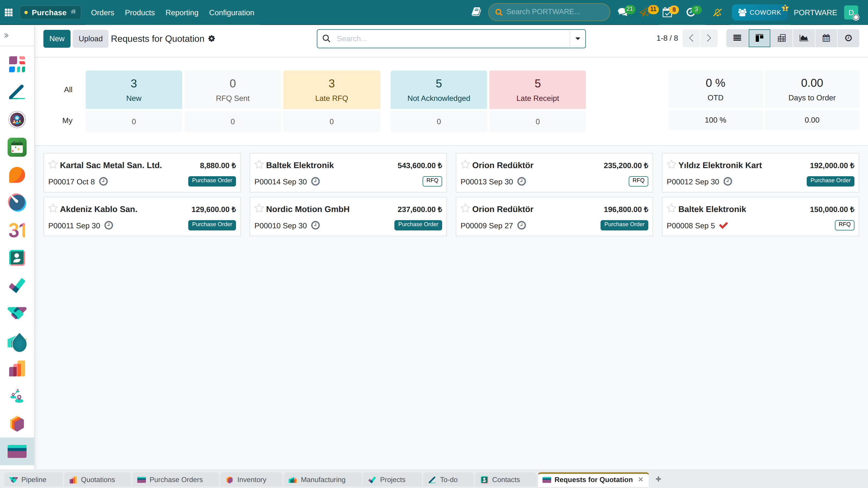Star the Yıldız Elektronik Kart card
The height and width of the screenshot is (488, 868).
click(672, 164)
